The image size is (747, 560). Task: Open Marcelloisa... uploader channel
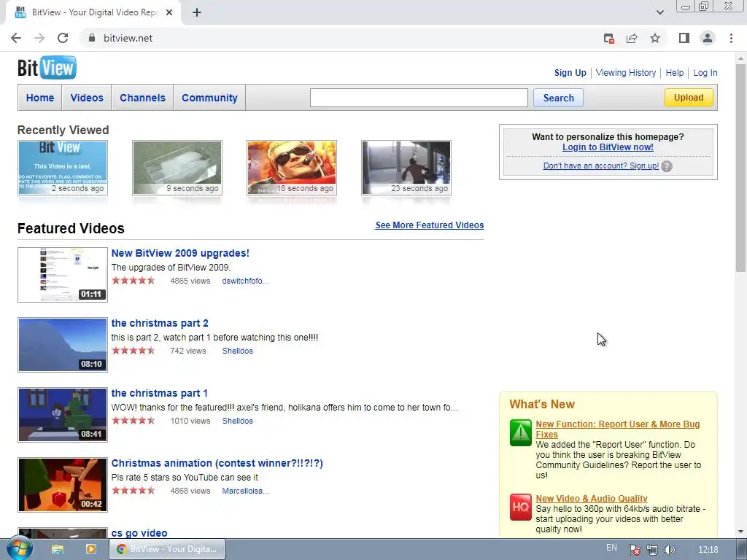click(245, 491)
